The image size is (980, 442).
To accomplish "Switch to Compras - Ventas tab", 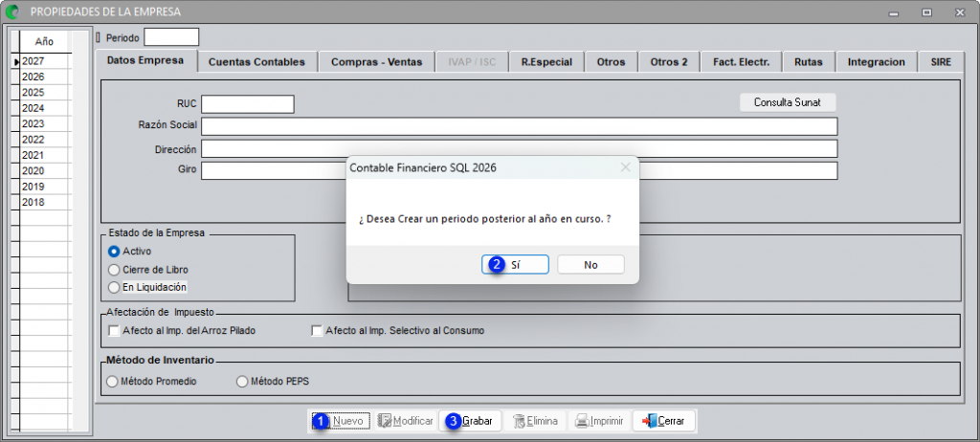I will pos(377,62).
